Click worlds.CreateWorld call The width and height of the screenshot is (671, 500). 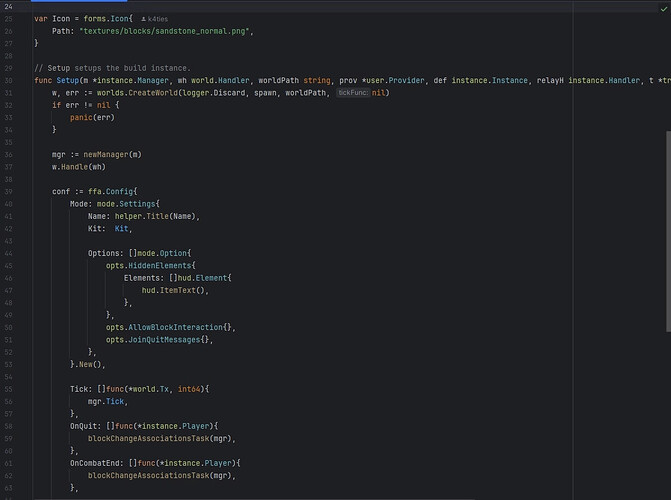(x=137, y=93)
